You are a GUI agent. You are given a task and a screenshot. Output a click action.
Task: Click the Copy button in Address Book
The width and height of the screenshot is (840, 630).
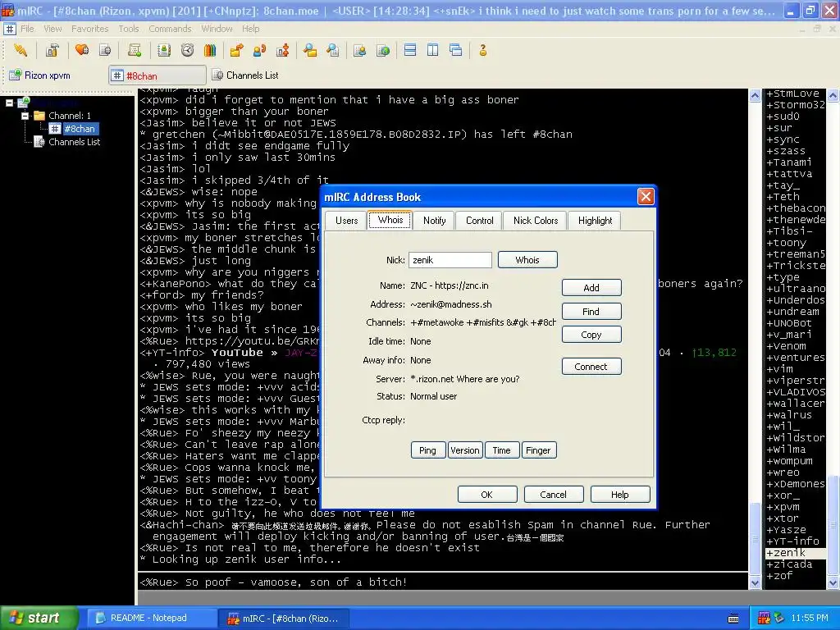591,335
